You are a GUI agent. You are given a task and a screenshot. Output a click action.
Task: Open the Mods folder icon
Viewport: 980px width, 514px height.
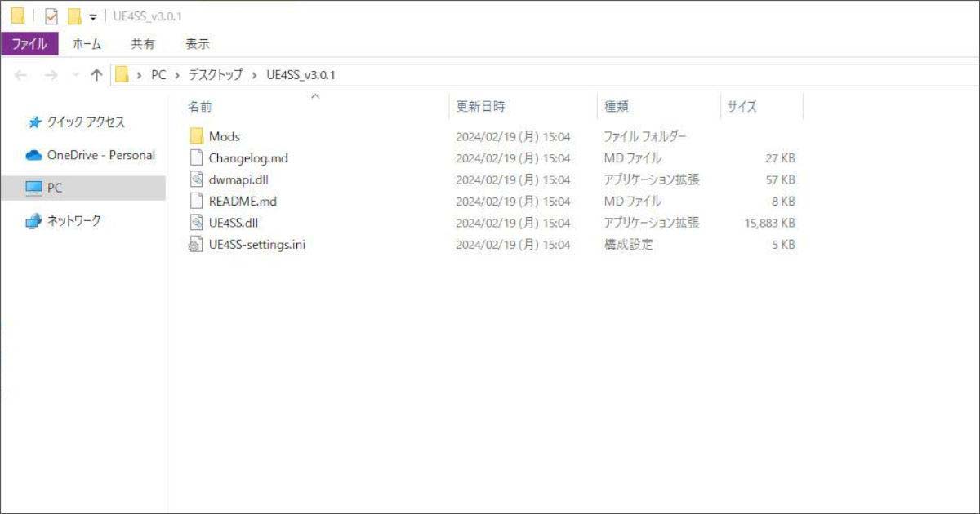point(196,136)
